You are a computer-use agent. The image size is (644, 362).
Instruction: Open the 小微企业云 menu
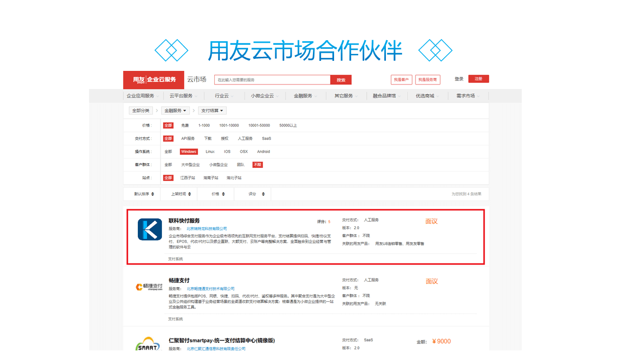(265, 96)
